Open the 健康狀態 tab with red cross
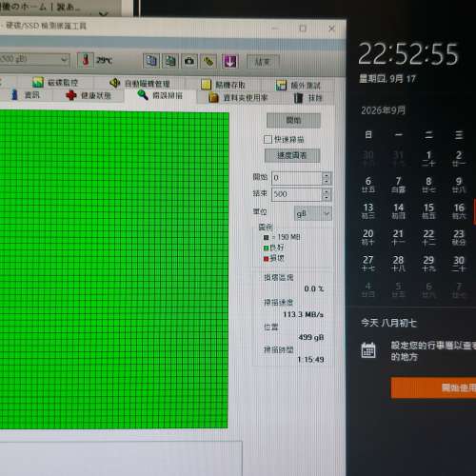This screenshot has height=476, width=476. (88, 95)
